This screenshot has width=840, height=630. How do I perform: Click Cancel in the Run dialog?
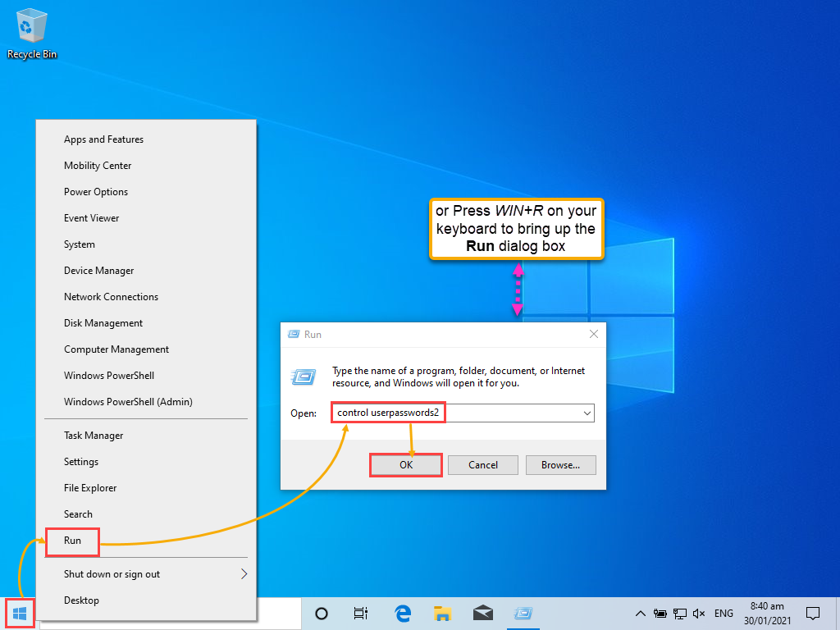483,465
